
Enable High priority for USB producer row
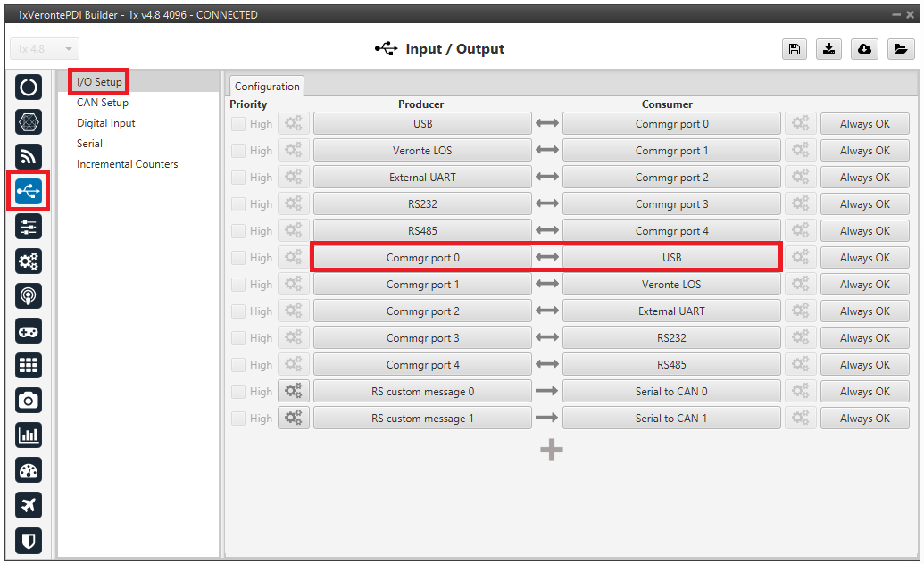238,124
